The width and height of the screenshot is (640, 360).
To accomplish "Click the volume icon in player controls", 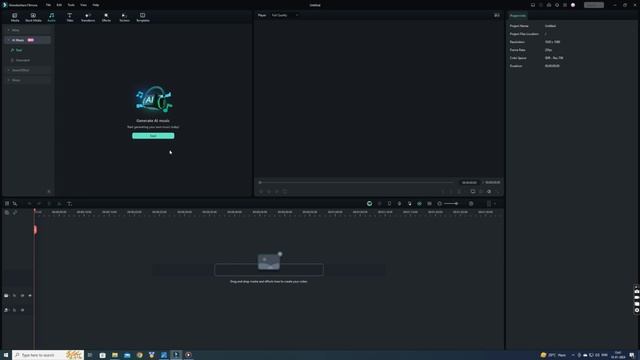I will coord(489,191).
